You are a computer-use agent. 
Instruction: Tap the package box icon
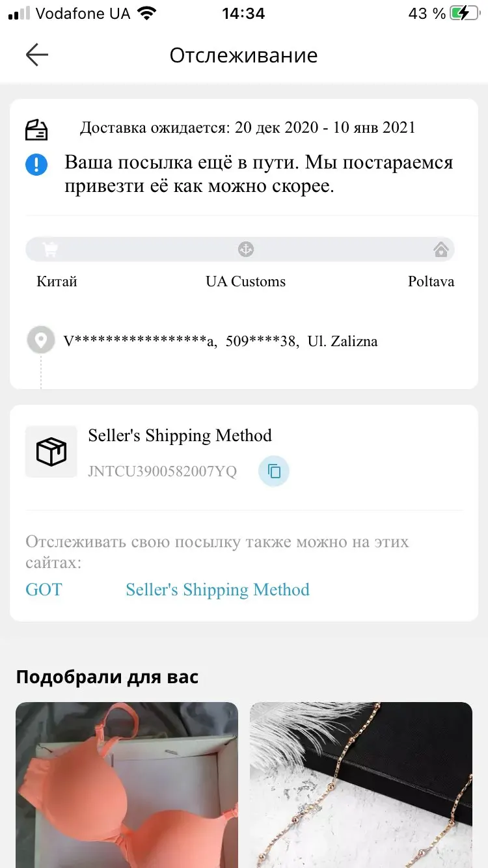[51, 452]
